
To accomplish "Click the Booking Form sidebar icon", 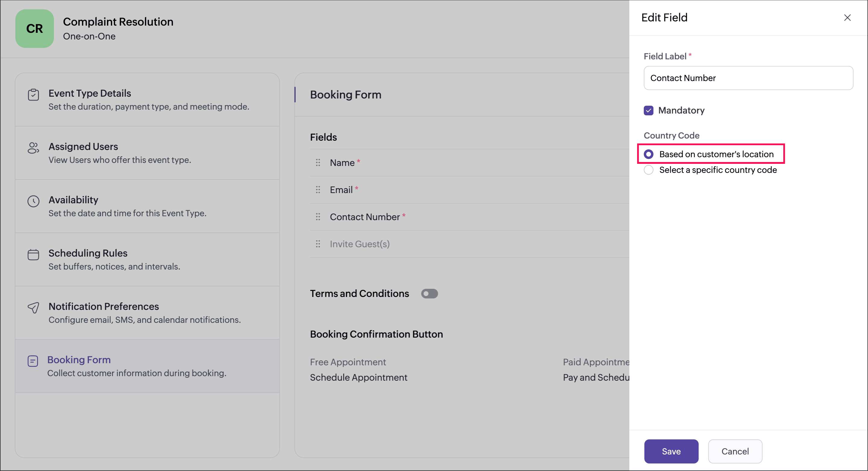I will (33, 361).
